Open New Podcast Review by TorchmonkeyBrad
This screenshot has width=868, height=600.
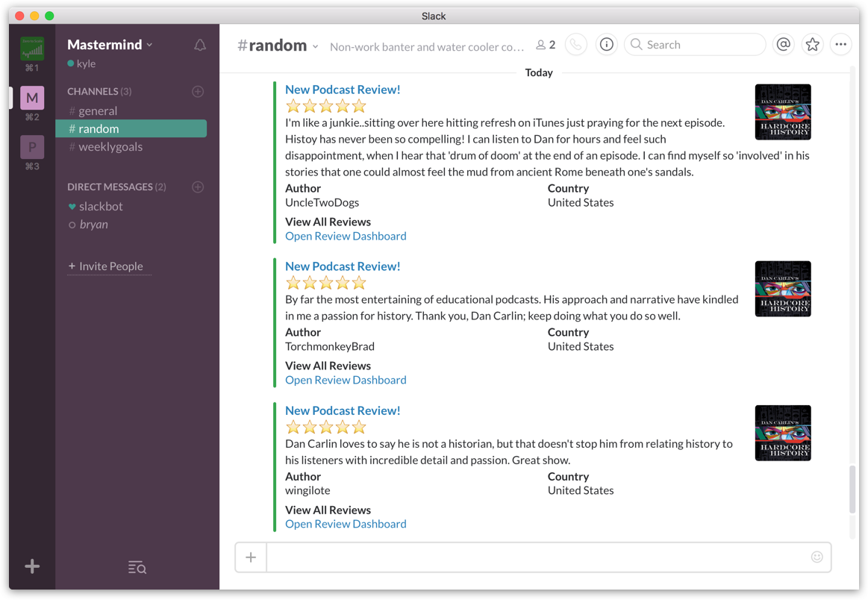click(x=343, y=266)
